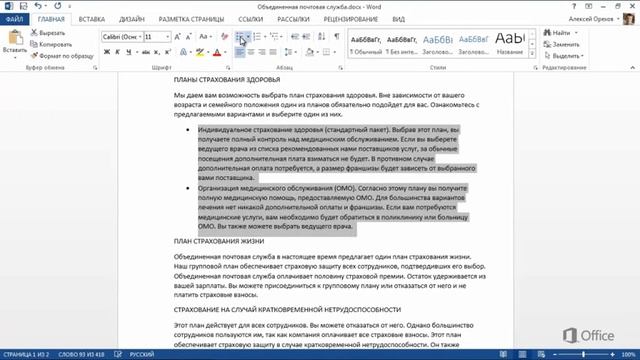Apply the Без интервала style
The height and width of the screenshot is (360, 640).
[402, 44]
